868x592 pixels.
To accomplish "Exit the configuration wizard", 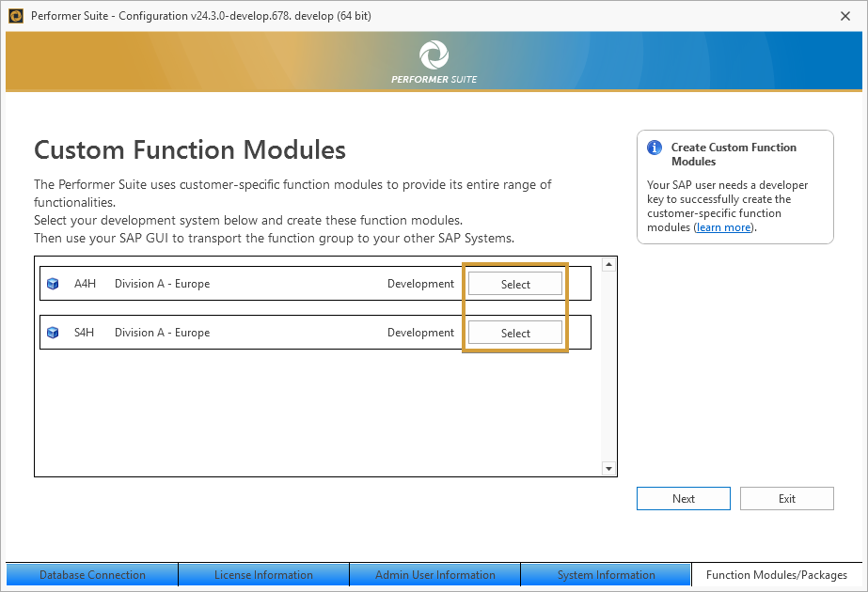I will [786, 499].
